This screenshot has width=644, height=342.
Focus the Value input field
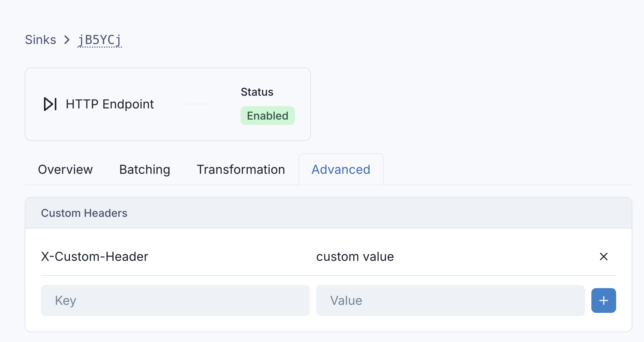(450, 300)
